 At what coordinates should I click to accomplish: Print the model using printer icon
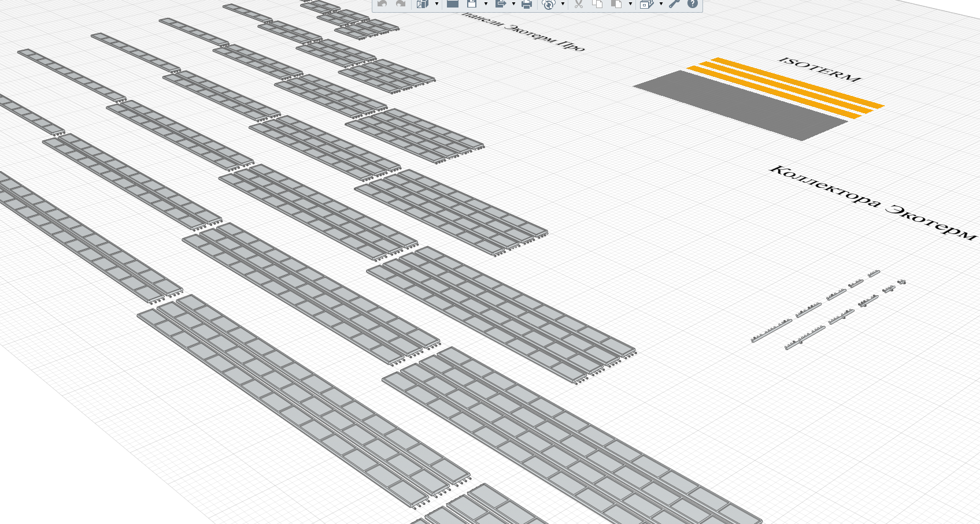click(x=526, y=4)
